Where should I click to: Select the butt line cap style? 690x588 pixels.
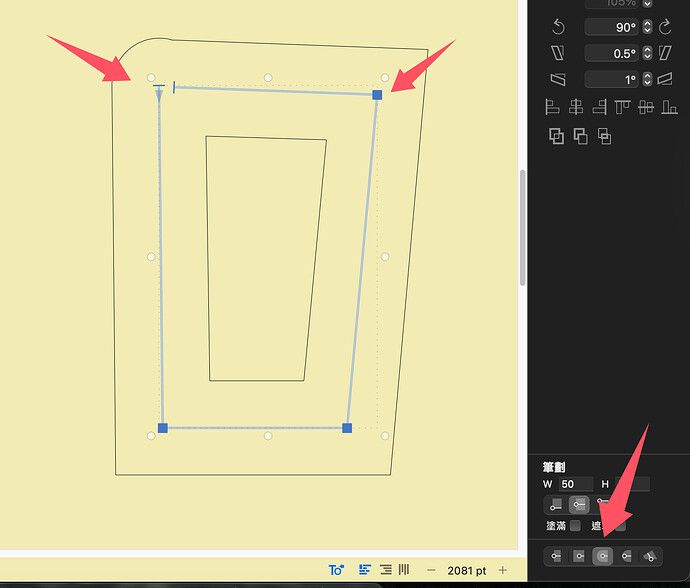[x=556, y=556]
